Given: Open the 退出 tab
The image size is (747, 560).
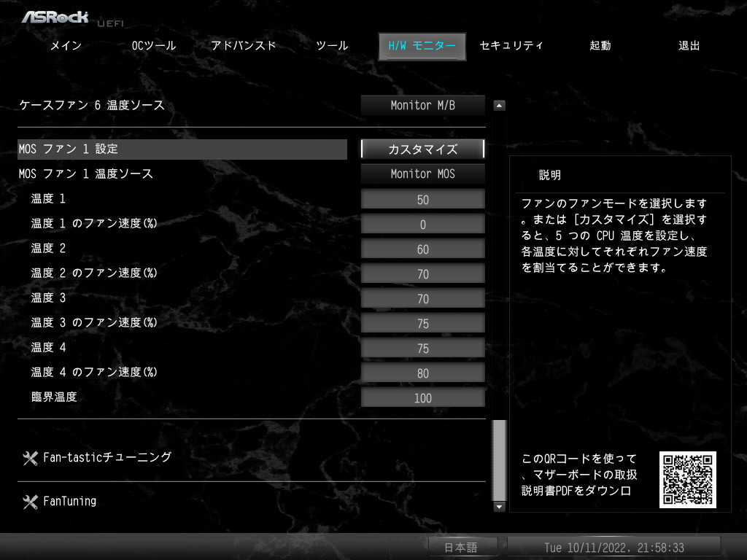Looking at the screenshot, I should (689, 46).
